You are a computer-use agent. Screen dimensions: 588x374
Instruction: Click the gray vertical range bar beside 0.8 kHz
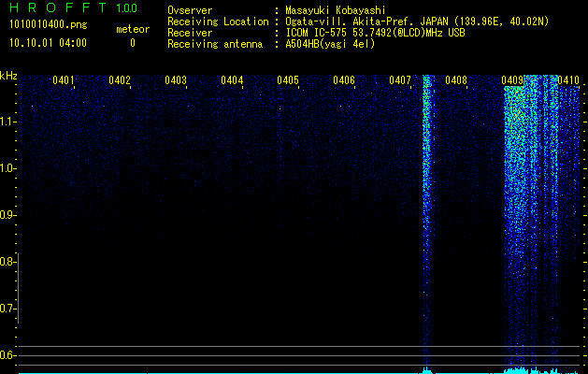point(19,288)
